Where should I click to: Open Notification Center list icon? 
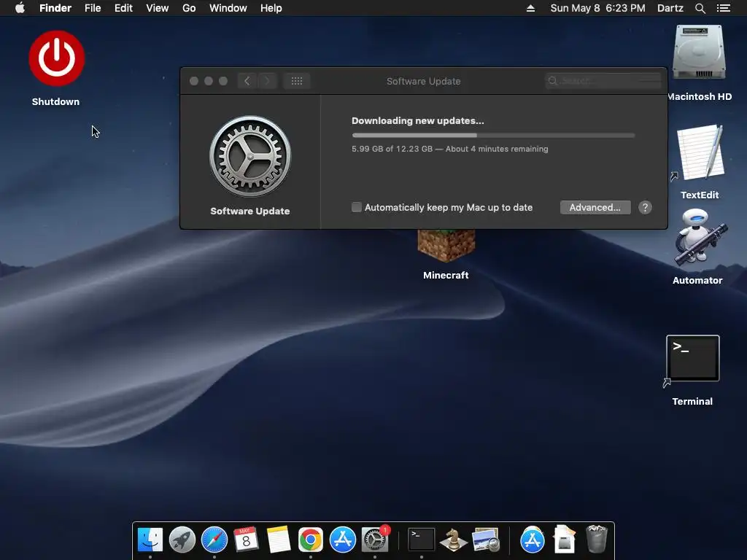pos(723,8)
